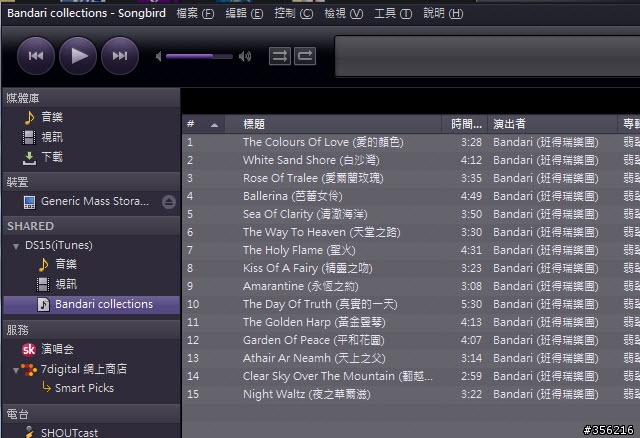Click the 2:59 duration cell
The height and width of the screenshot is (438, 640).
[x=471, y=376]
